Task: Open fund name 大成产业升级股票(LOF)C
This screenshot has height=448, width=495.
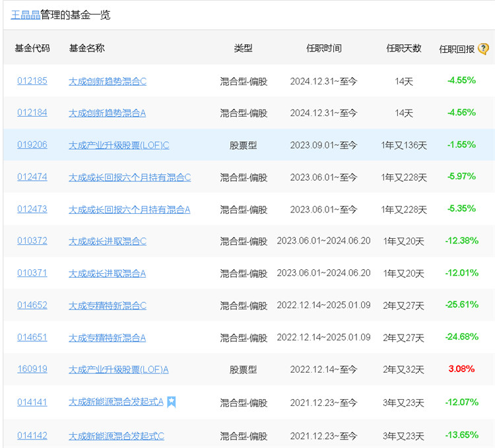Action: point(119,145)
